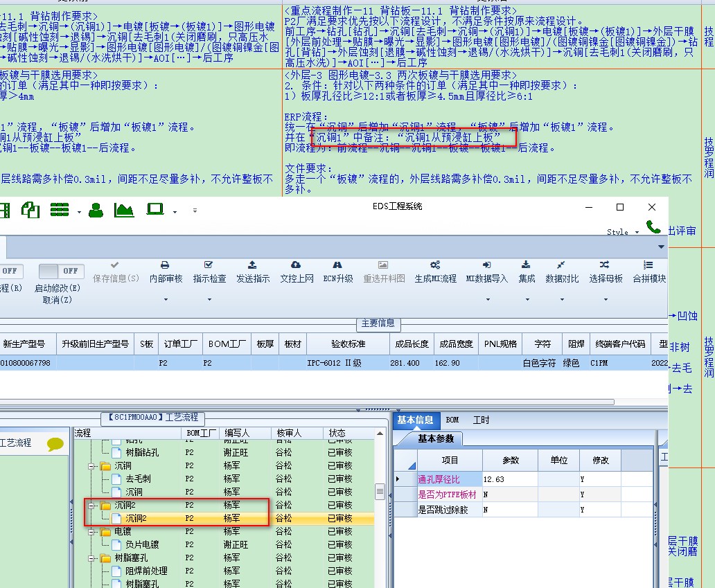
Task: Click the ribbon collapse arrow at right
Action: coord(661,247)
